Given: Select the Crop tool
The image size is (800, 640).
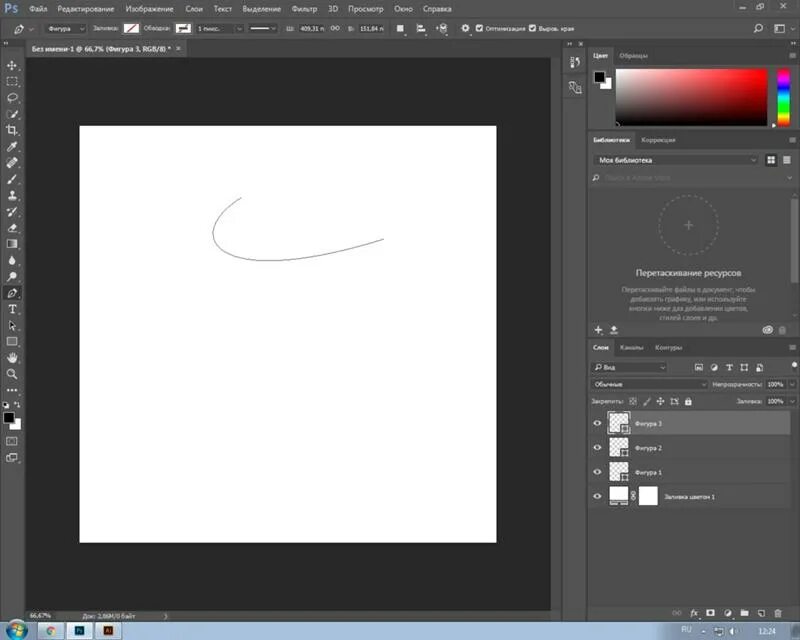Looking at the screenshot, I should pyautogui.click(x=12, y=131).
